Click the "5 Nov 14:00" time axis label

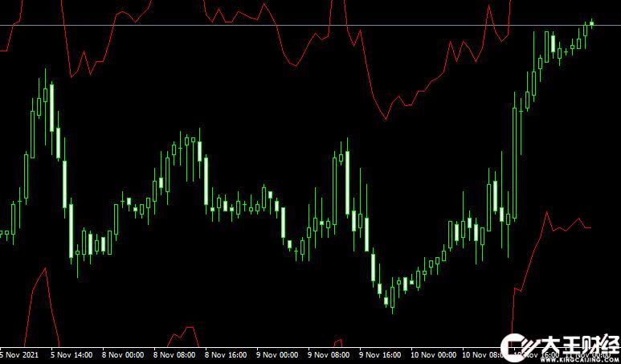(x=72, y=354)
